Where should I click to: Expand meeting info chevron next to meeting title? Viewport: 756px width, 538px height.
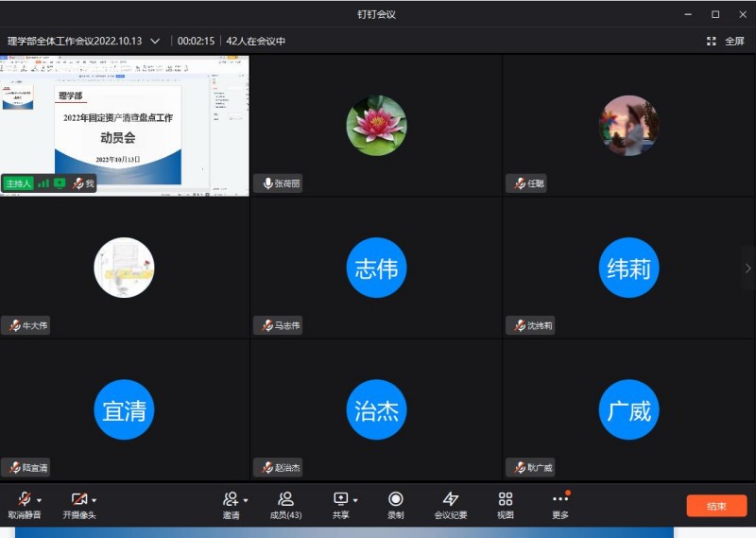pos(155,42)
